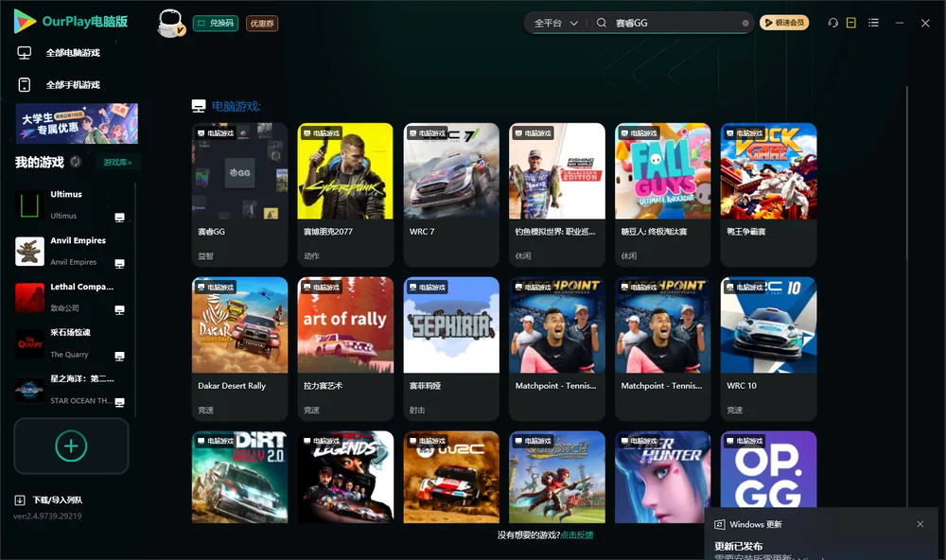Image resolution: width=946 pixels, height=560 pixels.
Task: Click the 点击反馈 feedback link
Action: tap(577, 534)
